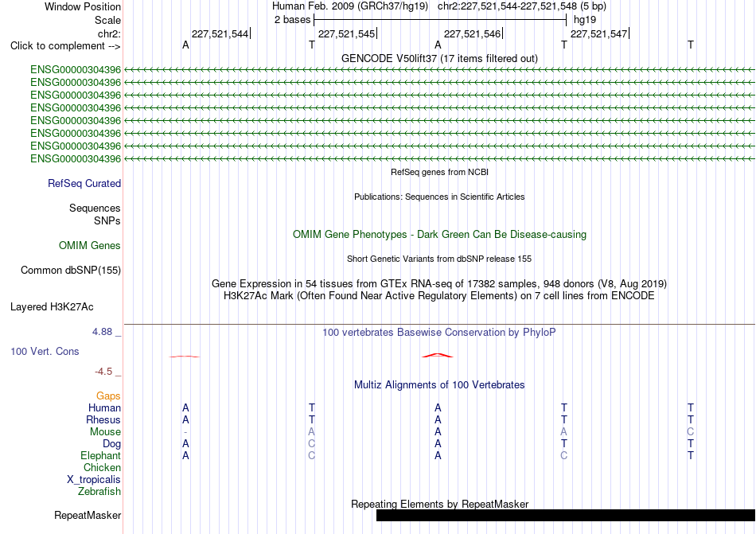Click the -4.5 lower scale value
The image size is (756, 534).
103,371
